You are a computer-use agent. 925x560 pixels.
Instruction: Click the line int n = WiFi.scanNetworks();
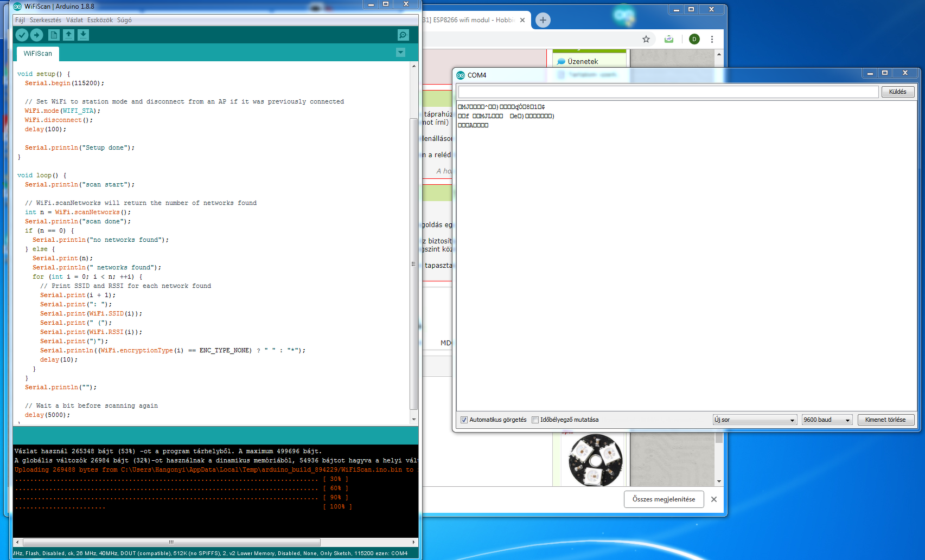click(78, 212)
